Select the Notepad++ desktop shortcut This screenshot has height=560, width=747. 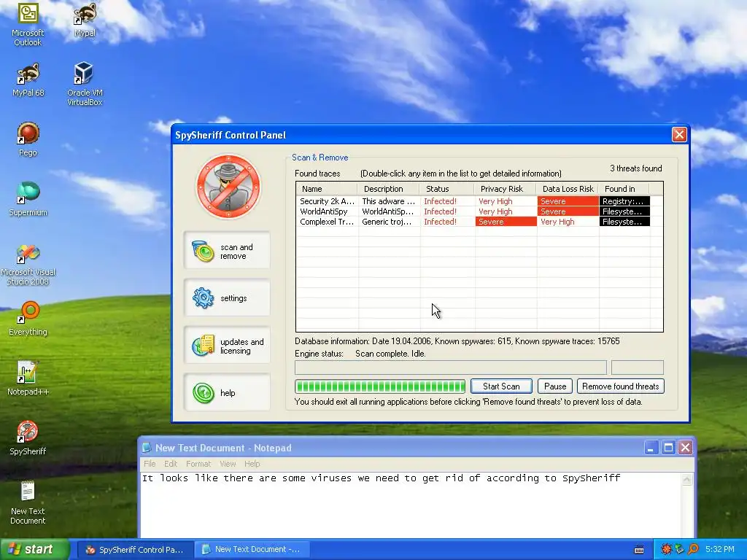(x=28, y=378)
